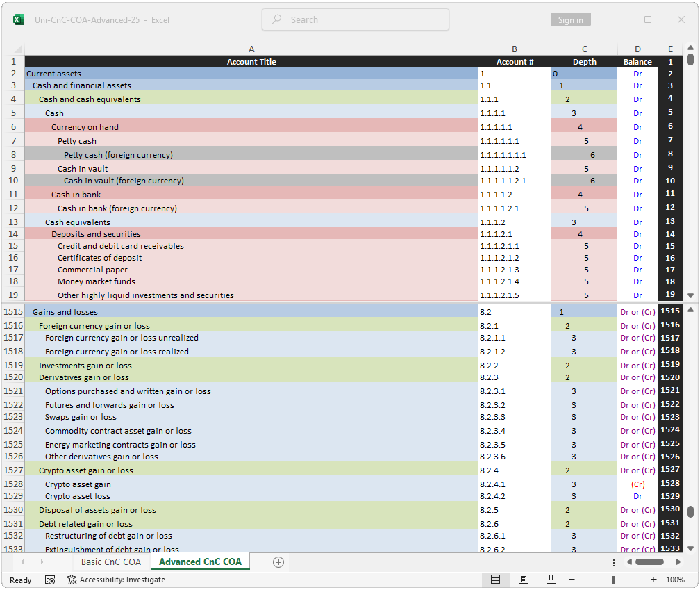Select column D header

[x=637, y=49]
